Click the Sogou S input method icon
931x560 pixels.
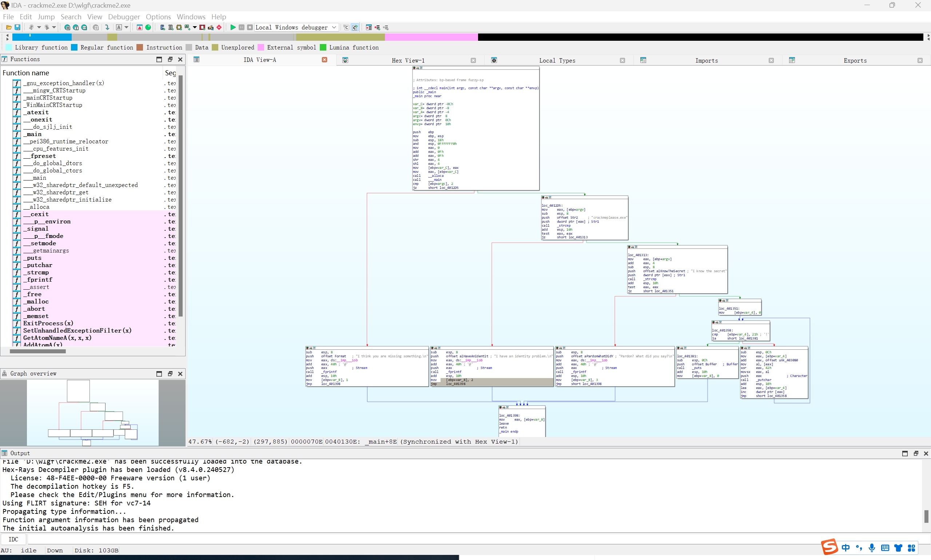click(x=829, y=547)
